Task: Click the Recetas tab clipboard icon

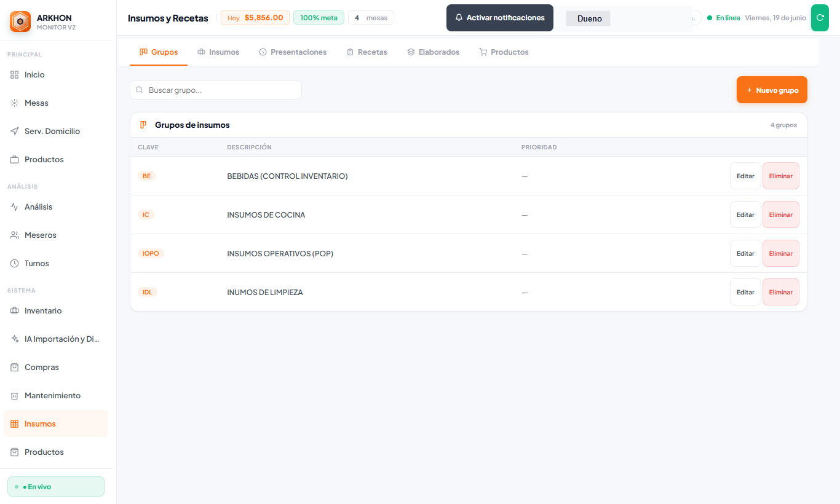Action: [x=350, y=52]
